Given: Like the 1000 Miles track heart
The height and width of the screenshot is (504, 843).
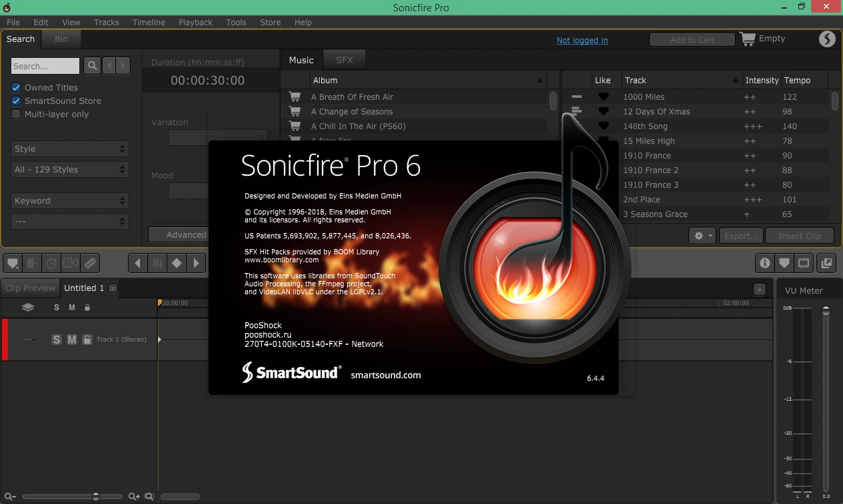Looking at the screenshot, I should click(604, 97).
